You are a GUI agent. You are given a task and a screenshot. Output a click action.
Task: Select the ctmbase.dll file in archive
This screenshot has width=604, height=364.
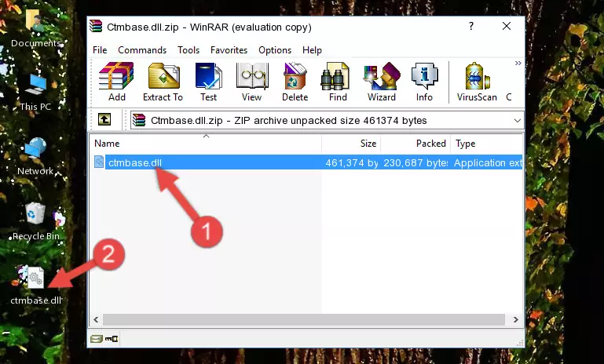coord(135,162)
